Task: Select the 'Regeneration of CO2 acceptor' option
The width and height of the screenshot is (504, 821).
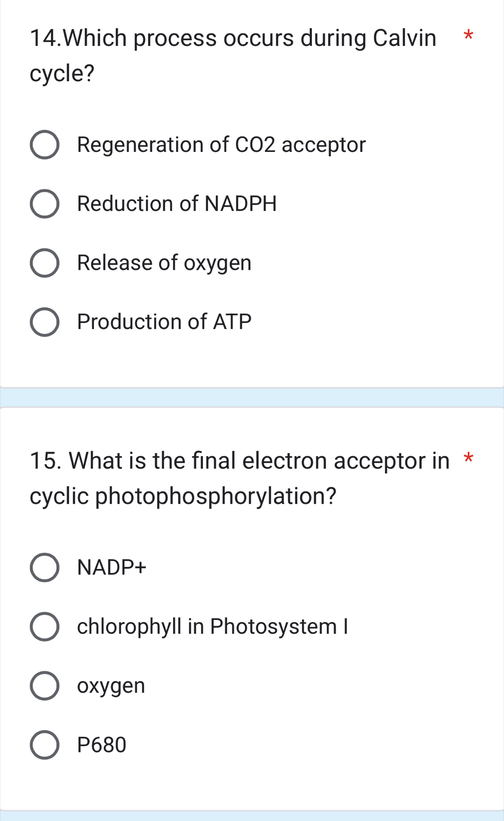Action: click(x=45, y=145)
